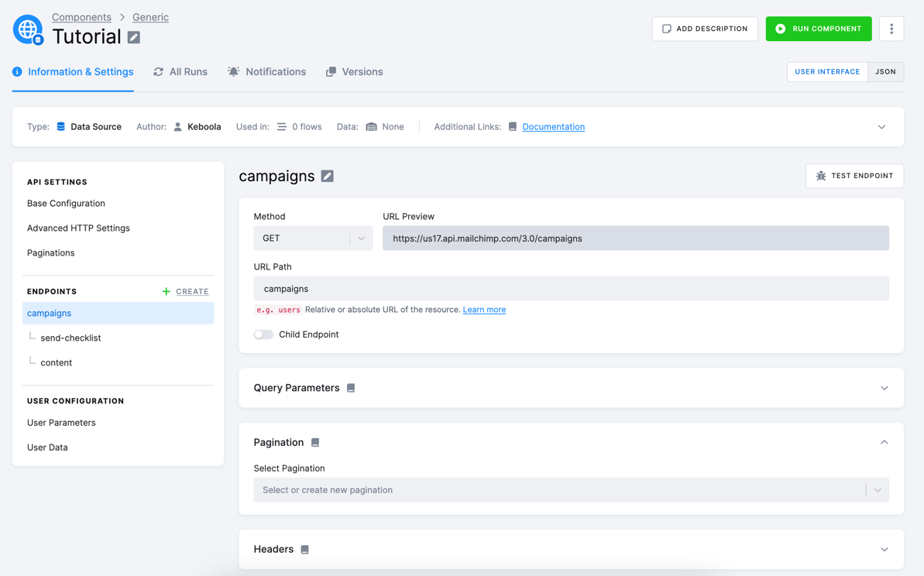The width and height of the screenshot is (924, 576).
Task: Click the globe component logo icon
Action: [x=29, y=29]
